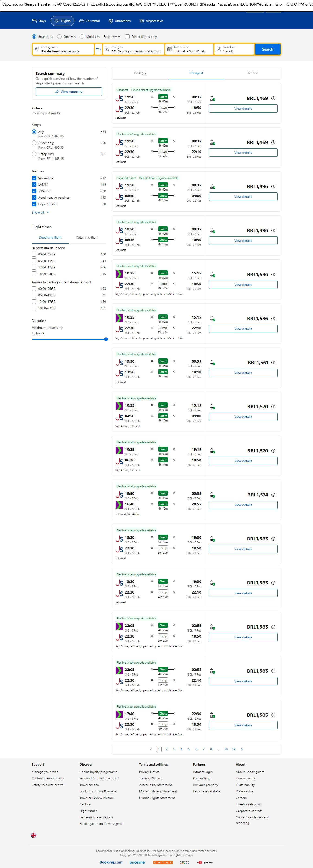Click the View summary button
This screenshot has width=313, height=868.
pos(69,92)
